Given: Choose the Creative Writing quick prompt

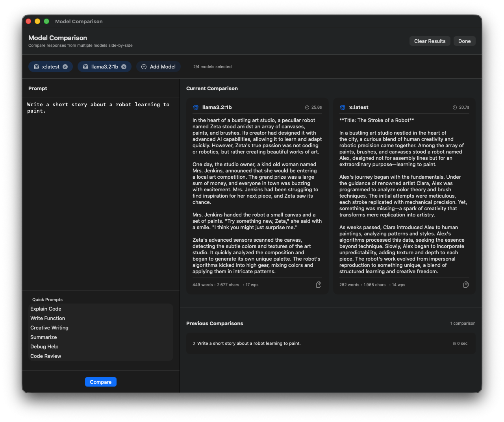Looking at the screenshot, I should 49,328.
